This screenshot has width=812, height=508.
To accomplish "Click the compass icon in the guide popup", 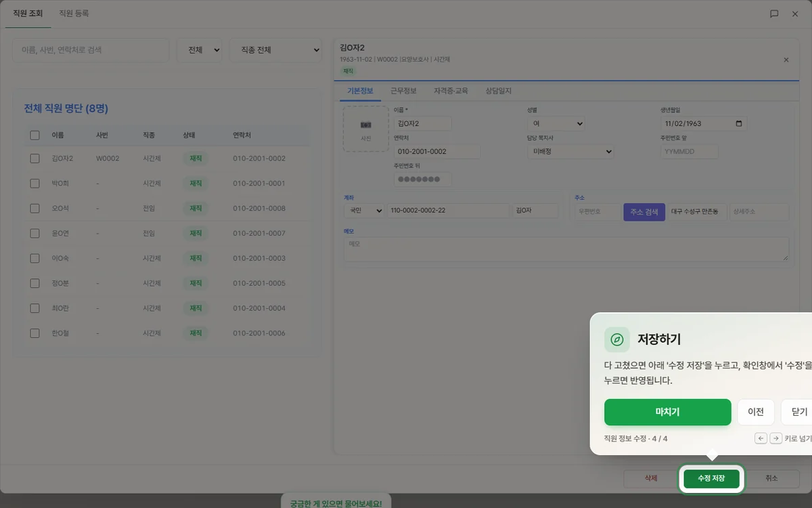I will coord(616,339).
